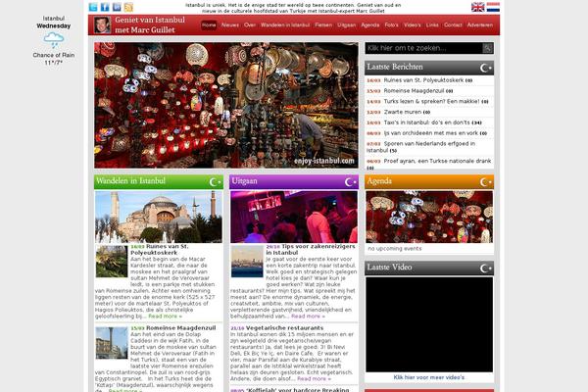Open the Facebook social icon
This screenshot has height=392, width=588.
[105, 7]
